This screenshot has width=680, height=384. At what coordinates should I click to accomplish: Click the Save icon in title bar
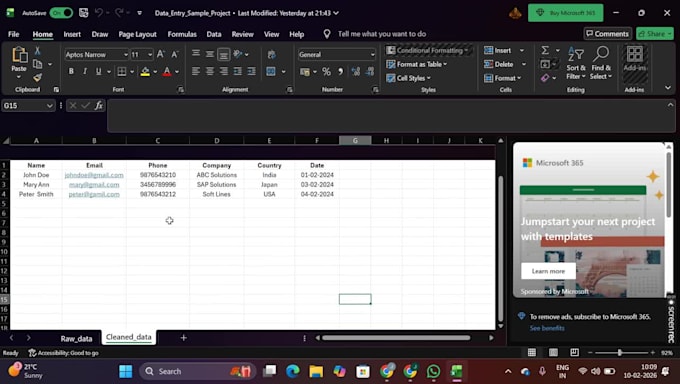pyautogui.click(x=84, y=13)
